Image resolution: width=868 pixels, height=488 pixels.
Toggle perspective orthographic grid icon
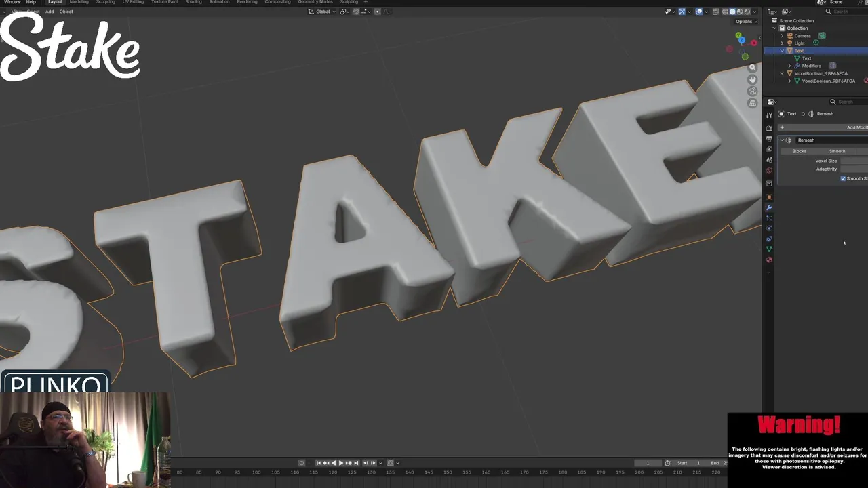point(752,103)
